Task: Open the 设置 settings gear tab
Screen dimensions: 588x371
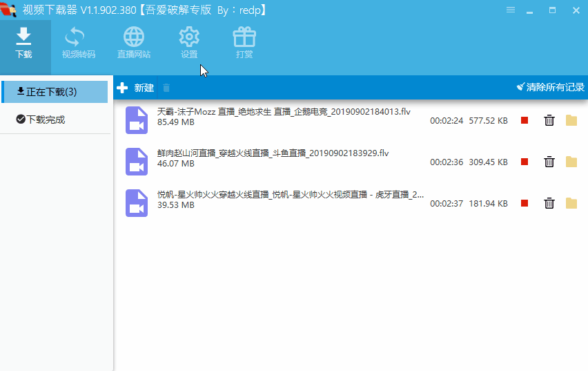Action: pos(189,43)
